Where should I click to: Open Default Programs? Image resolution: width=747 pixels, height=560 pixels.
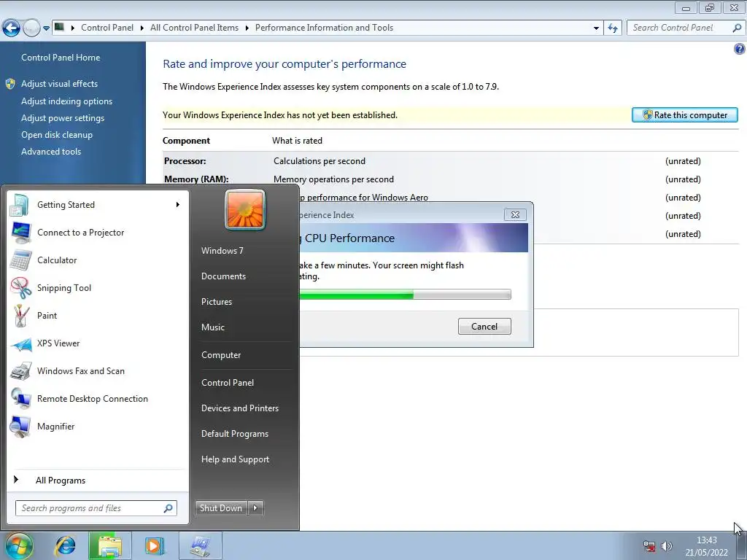coord(234,434)
